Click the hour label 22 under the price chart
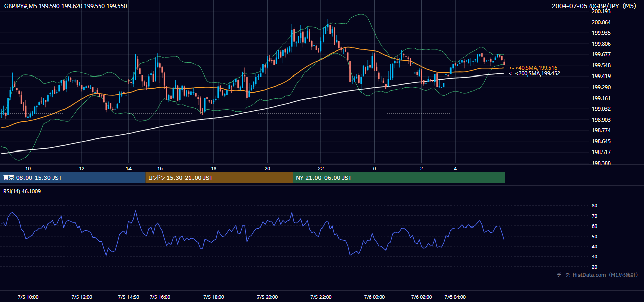 [x=321, y=168]
